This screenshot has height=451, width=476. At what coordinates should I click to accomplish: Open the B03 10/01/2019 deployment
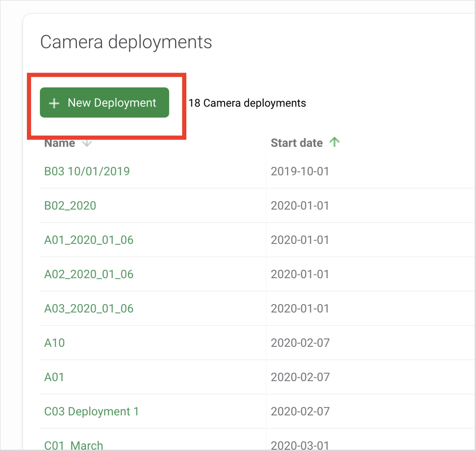click(x=87, y=171)
